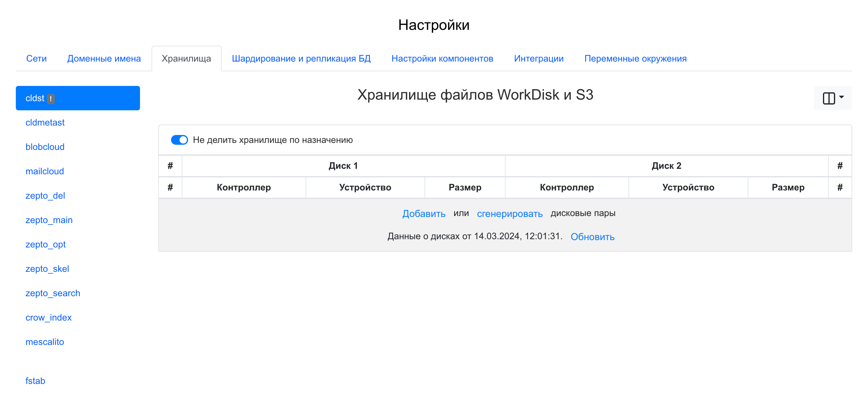
Task: Switch to the Сети tab
Action: click(37, 59)
